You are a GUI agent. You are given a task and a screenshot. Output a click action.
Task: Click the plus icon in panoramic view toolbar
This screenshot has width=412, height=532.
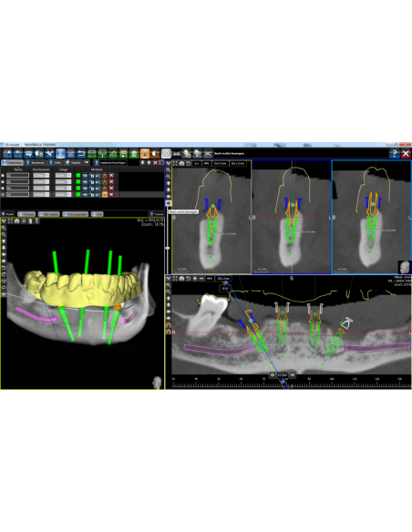195,279
